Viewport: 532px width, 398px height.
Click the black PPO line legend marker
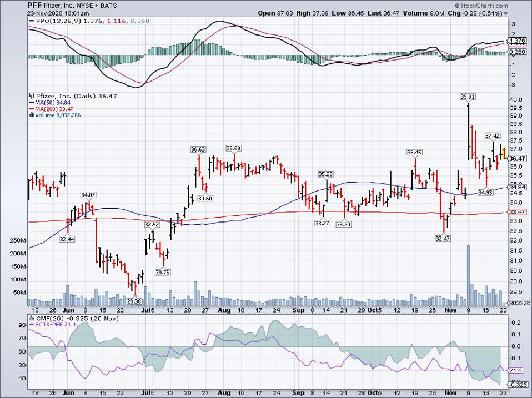32,21
